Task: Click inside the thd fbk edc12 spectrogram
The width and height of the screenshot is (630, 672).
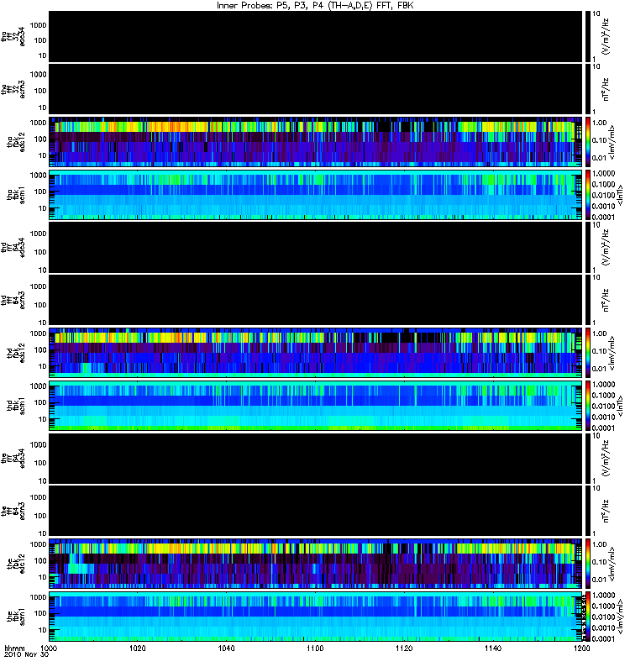Action: point(316,353)
